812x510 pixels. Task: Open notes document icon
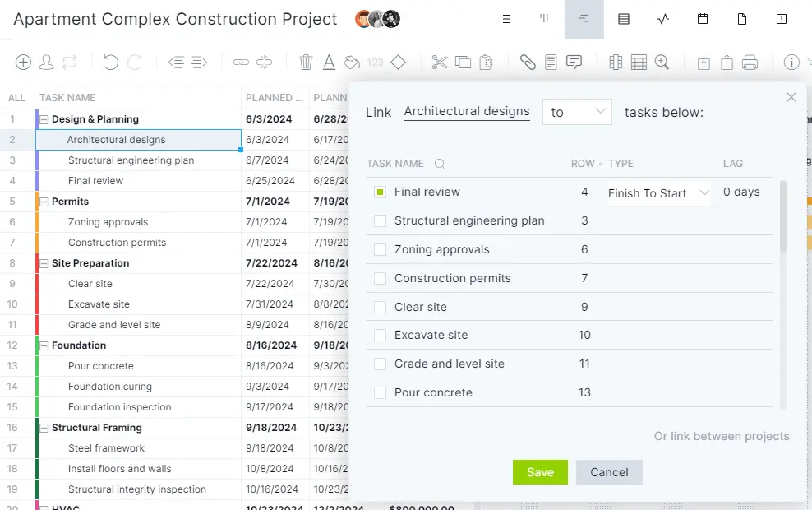[x=551, y=63]
